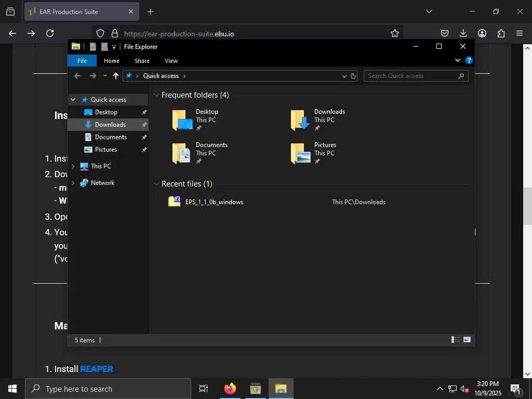Open the Pictures folder in Frequent folders
This screenshot has width=532, height=399.
click(313, 153)
